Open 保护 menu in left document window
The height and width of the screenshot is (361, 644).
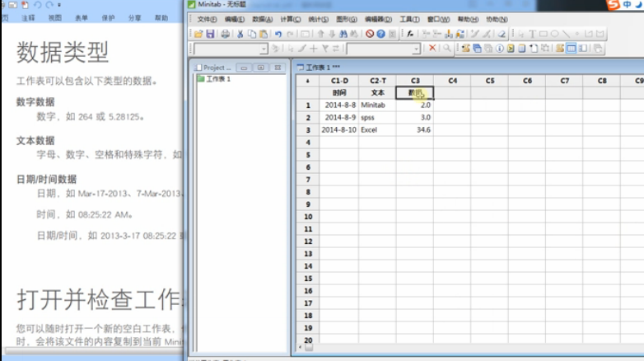[108, 18]
